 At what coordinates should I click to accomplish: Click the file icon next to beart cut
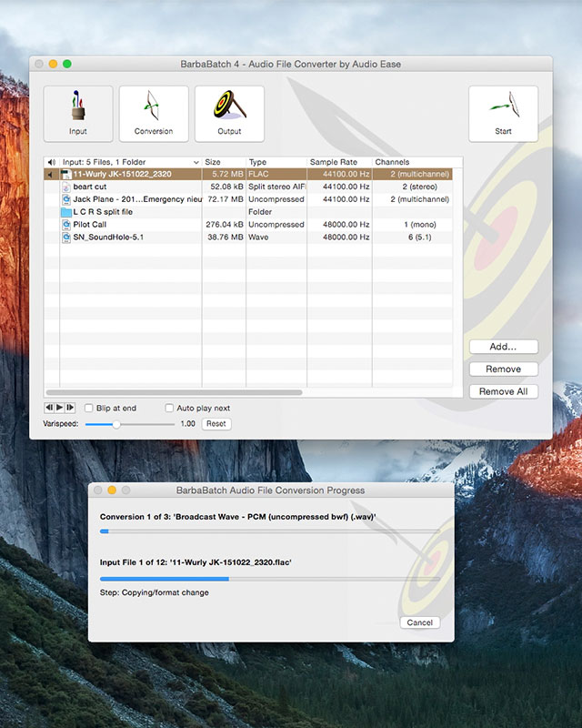(65, 187)
